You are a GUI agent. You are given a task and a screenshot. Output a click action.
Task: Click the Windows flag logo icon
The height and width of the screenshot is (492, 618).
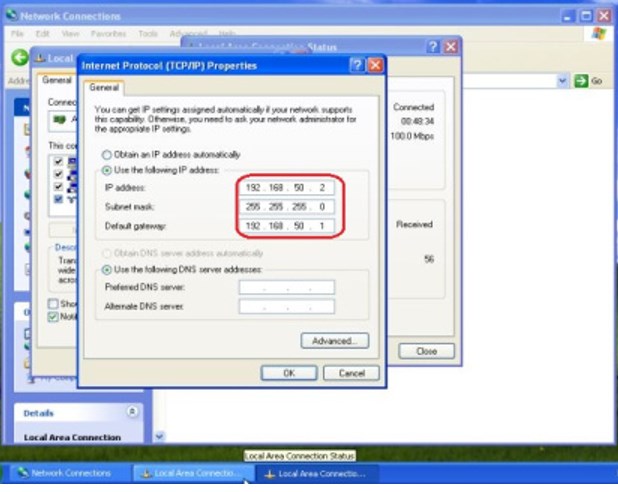(599, 34)
